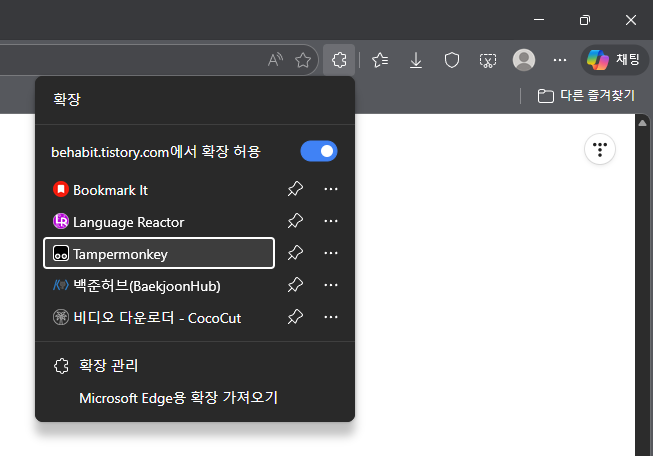Image resolution: width=653 pixels, height=456 pixels.
Task: Add page to favorites with star icon
Action: [303, 60]
